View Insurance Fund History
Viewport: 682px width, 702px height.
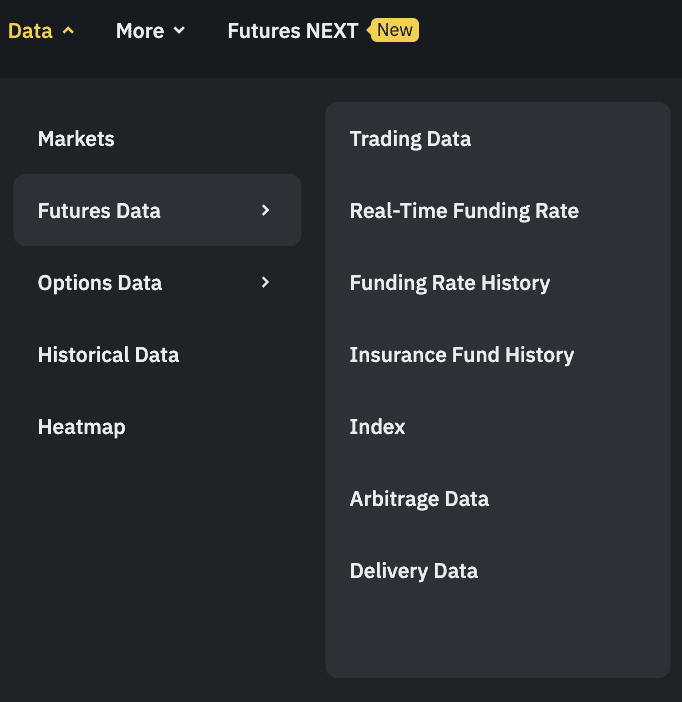(461, 355)
